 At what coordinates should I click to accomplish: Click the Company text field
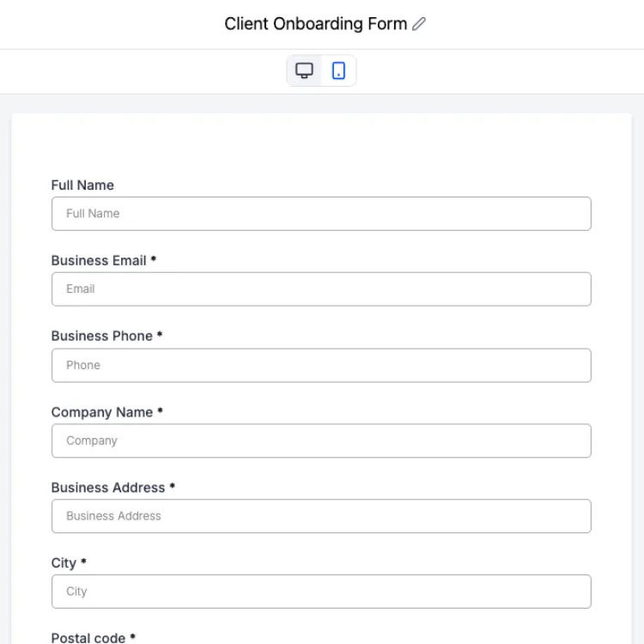tap(321, 440)
